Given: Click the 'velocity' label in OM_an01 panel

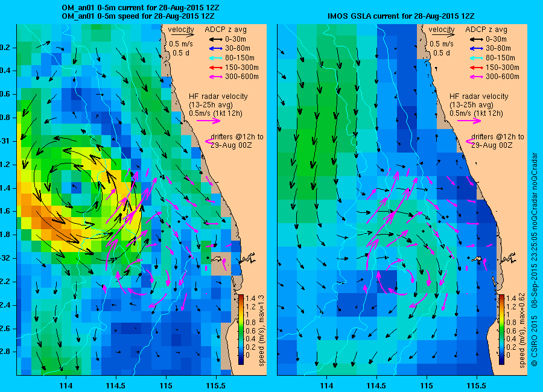Looking at the screenshot, I should [x=181, y=30].
